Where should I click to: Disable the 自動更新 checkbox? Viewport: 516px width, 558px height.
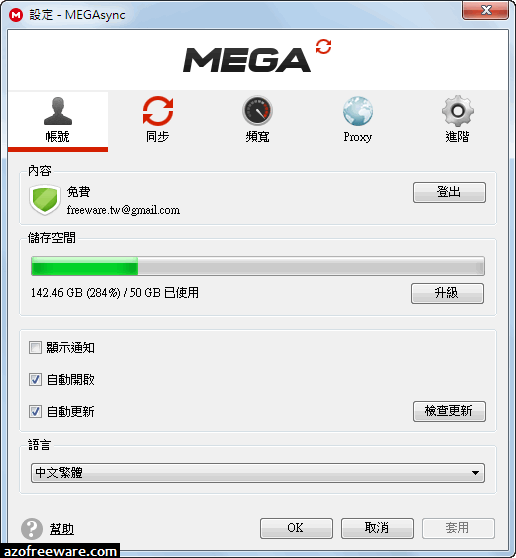coord(35,412)
